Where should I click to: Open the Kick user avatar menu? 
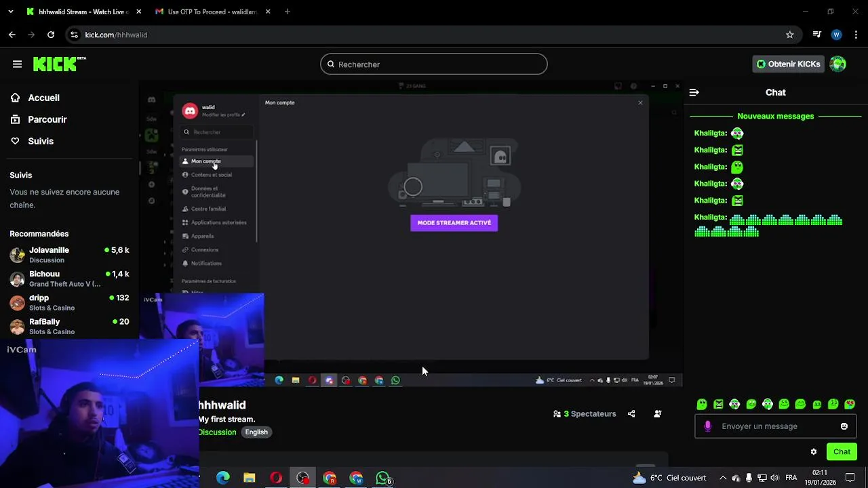(x=838, y=64)
